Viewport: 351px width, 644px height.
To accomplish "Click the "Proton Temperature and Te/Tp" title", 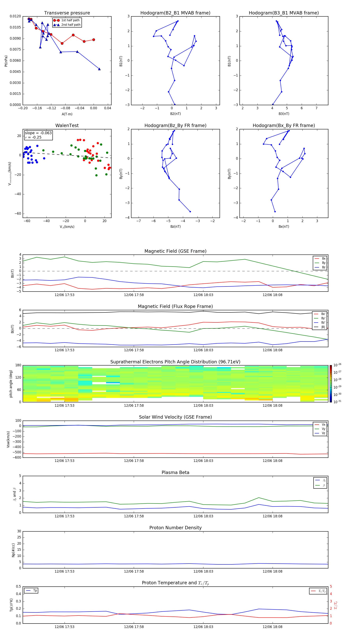I will coord(175,583).
